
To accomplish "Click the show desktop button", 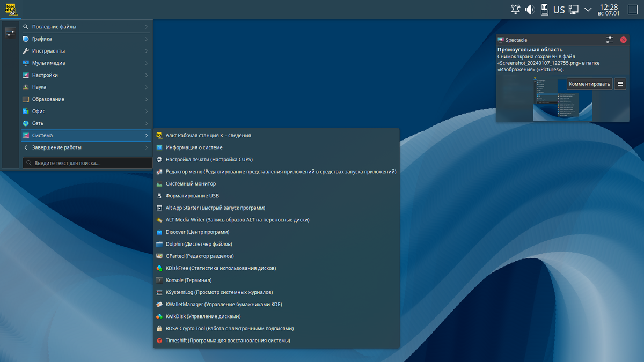I will click(633, 10).
